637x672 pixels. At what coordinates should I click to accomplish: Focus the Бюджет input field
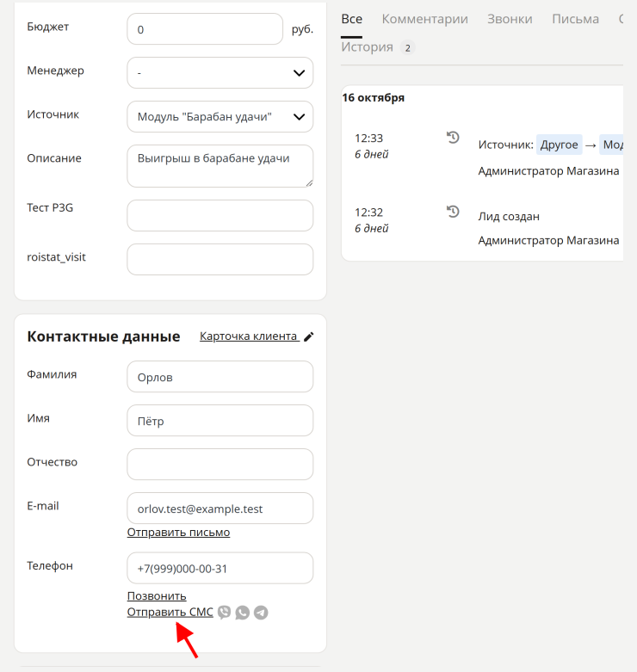[x=205, y=28]
